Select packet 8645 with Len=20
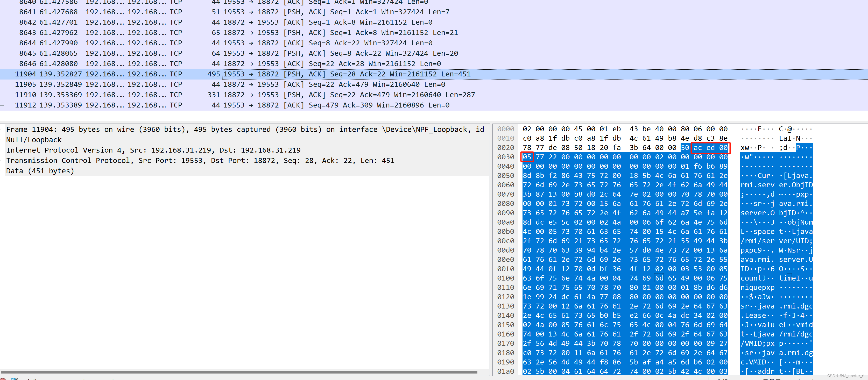 point(434,54)
